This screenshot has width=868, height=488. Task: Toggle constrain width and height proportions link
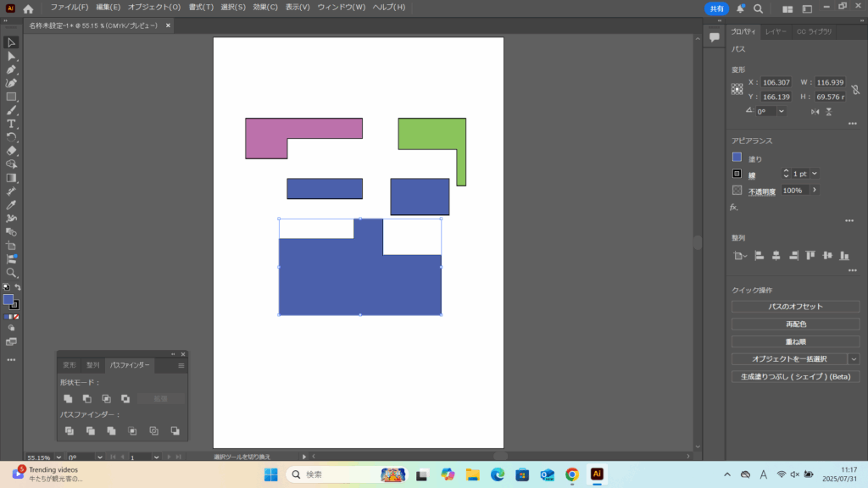point(855,89)
